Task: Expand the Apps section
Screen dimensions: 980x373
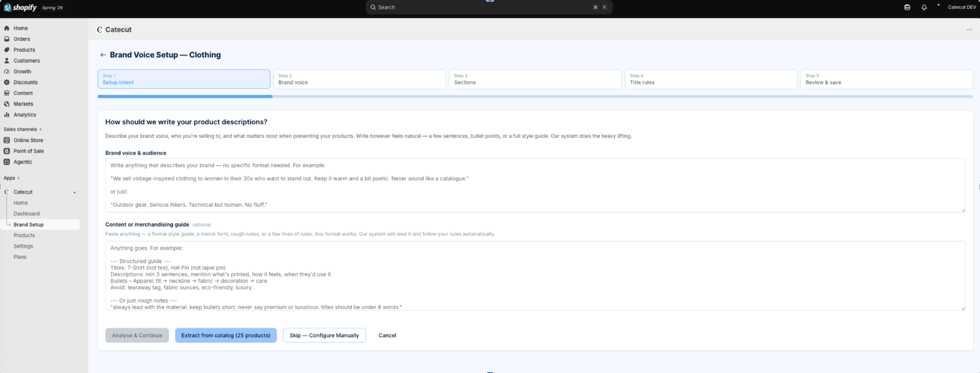Action: [11, 178]
